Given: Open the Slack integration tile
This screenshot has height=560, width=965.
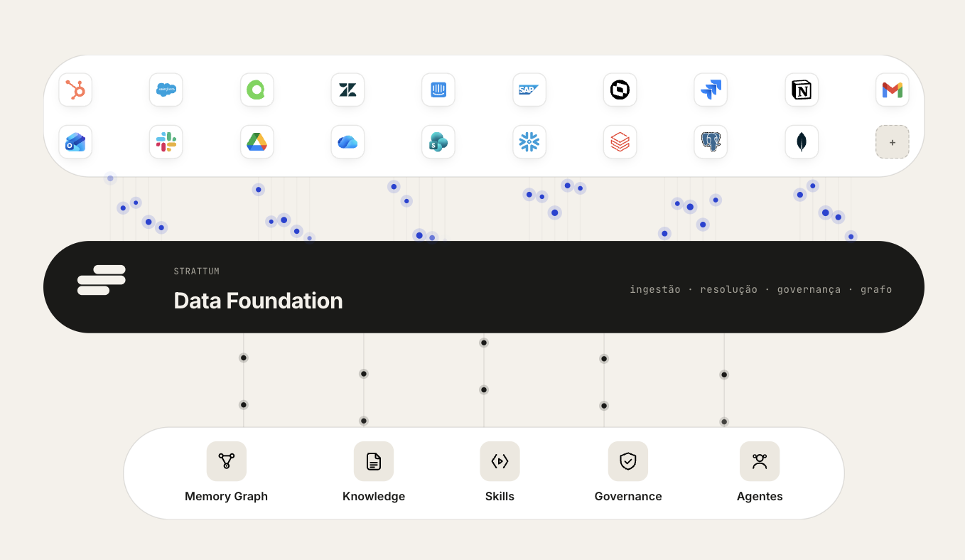Looking at the screenshot, I should coord(166,142).
